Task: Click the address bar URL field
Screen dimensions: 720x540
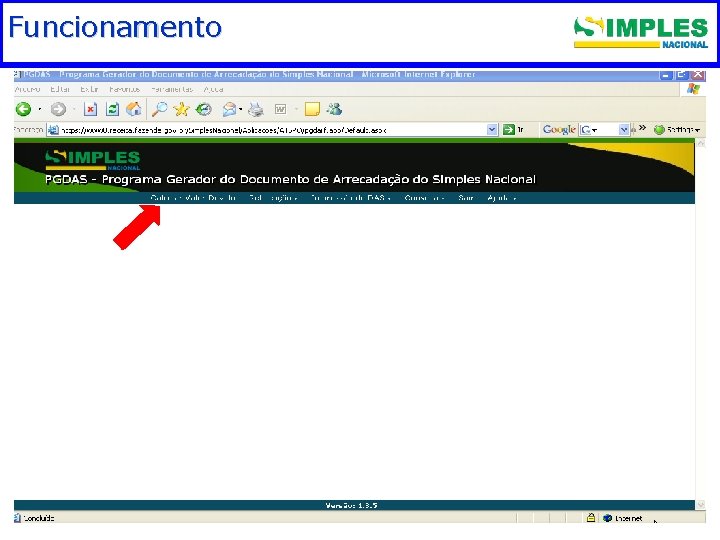Action: coord(273,130)
